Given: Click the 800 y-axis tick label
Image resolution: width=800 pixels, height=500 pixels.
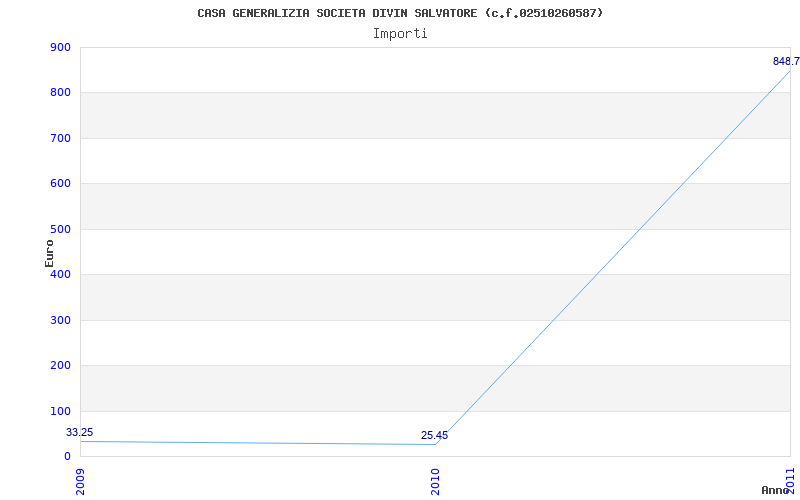Looking at the screenshot, I should coord(60,93).
